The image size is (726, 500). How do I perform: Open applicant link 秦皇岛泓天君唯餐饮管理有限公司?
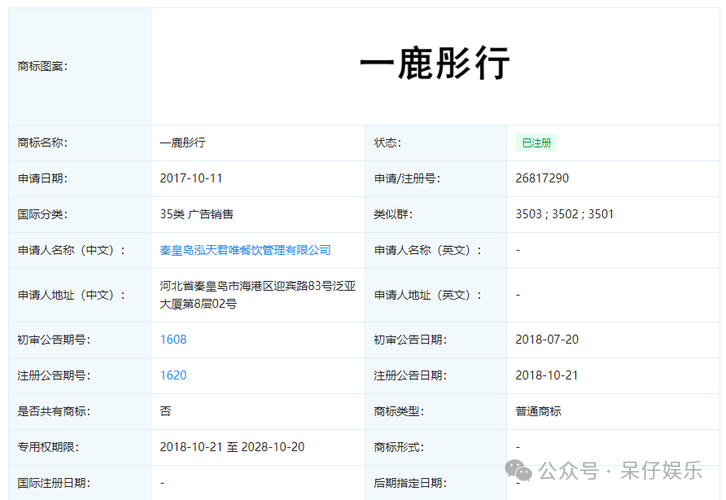[x=245, y=250]
